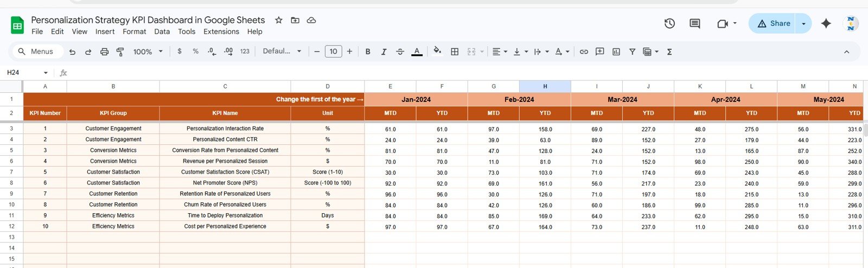Viewport: 868px width, 268px height.
Task: Click the Gemini sparkle icon
Action: pos(826,23)
